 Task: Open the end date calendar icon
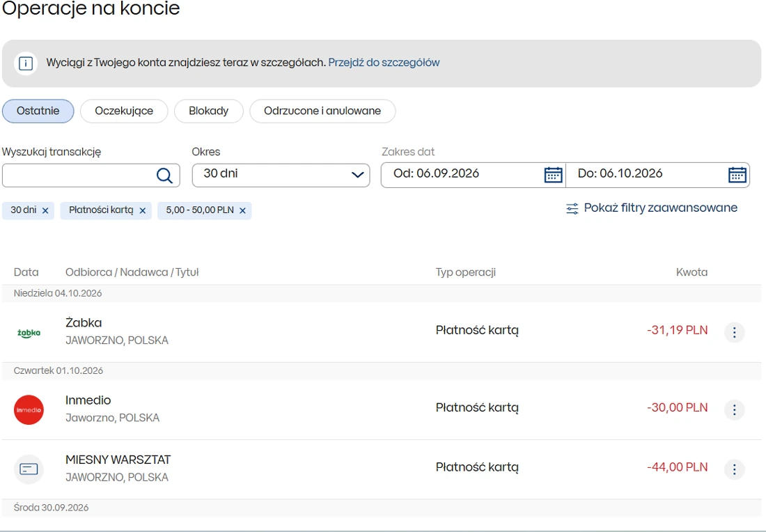point(737,175)
